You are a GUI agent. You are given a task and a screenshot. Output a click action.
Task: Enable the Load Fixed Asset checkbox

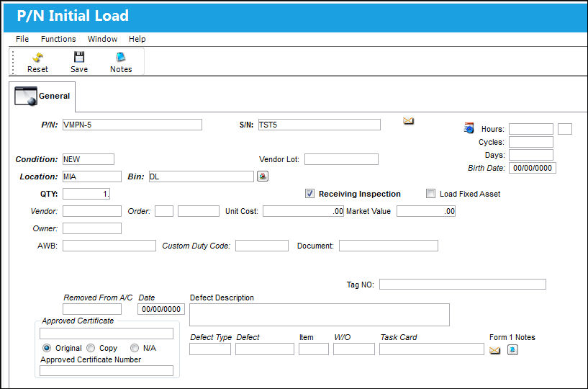(431, 194)
